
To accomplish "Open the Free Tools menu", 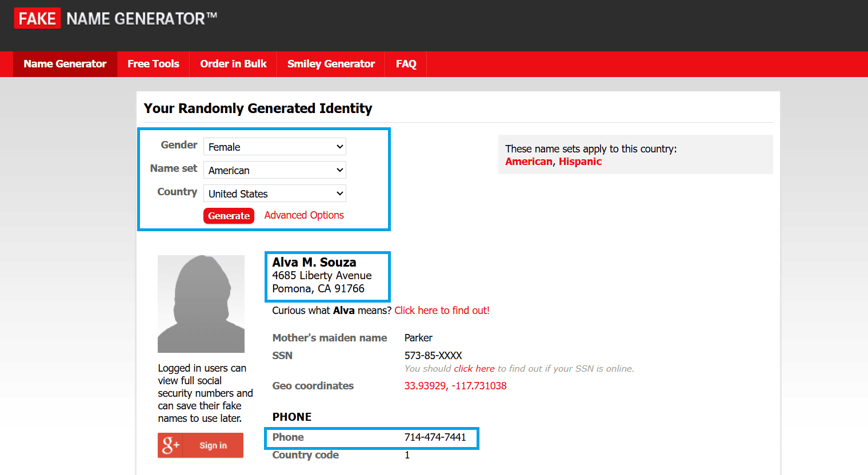I will point(153,64).
